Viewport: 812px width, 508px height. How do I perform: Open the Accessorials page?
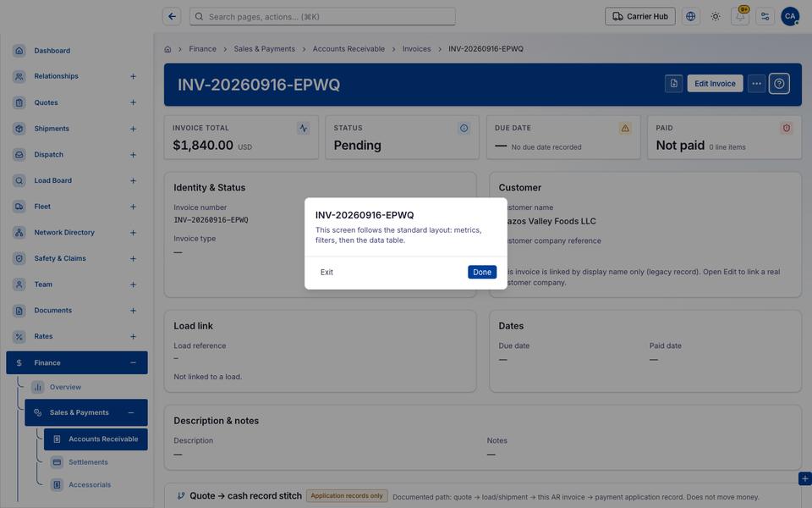pyautogui.click(x=90, y=484)
